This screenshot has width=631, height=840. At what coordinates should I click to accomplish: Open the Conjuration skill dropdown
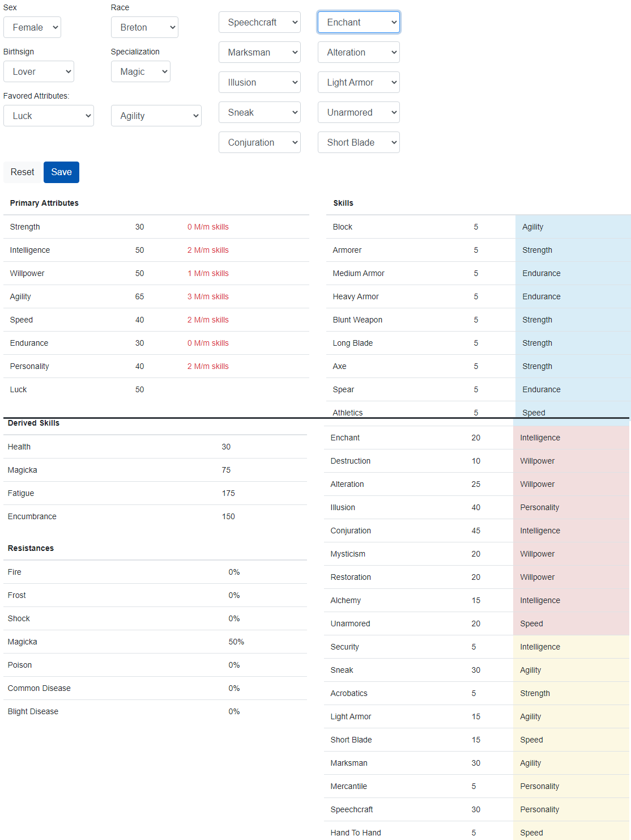click(259, 142)
